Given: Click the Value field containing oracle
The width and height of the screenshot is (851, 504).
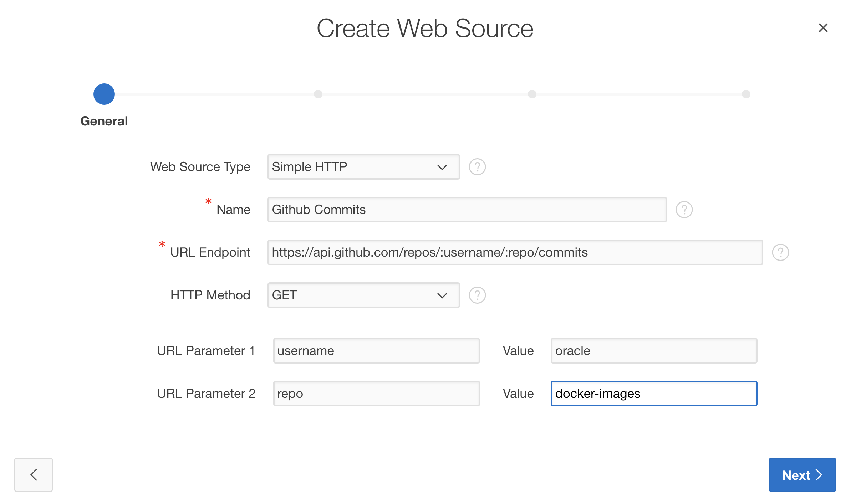Looking at the screenshot, I should coord(653,351).
